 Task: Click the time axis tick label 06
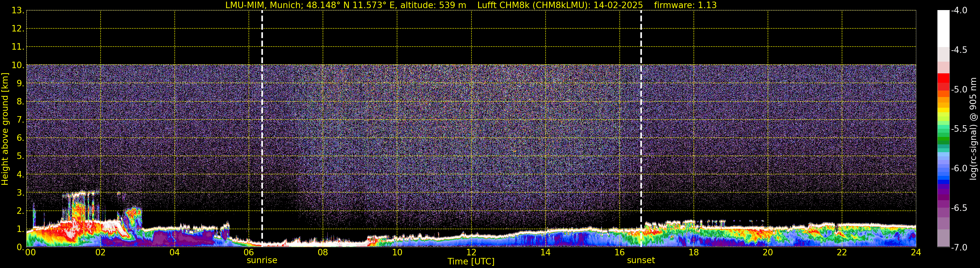[249, 252]
